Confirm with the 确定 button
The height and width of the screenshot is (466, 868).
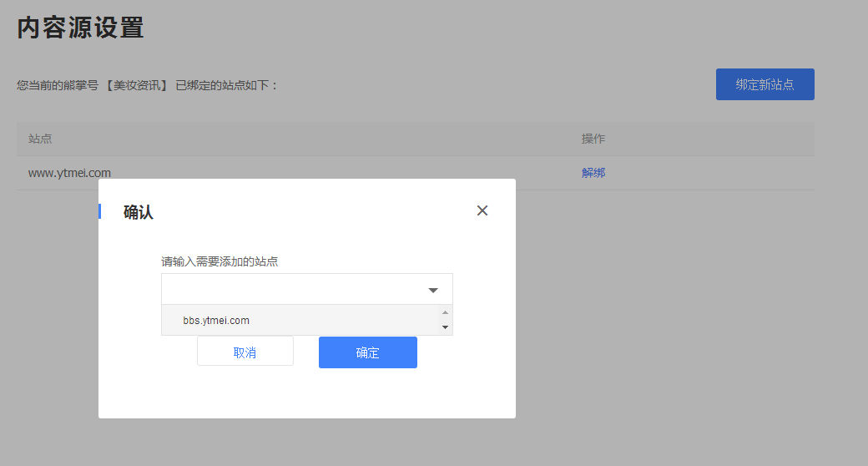pos(367,352)
